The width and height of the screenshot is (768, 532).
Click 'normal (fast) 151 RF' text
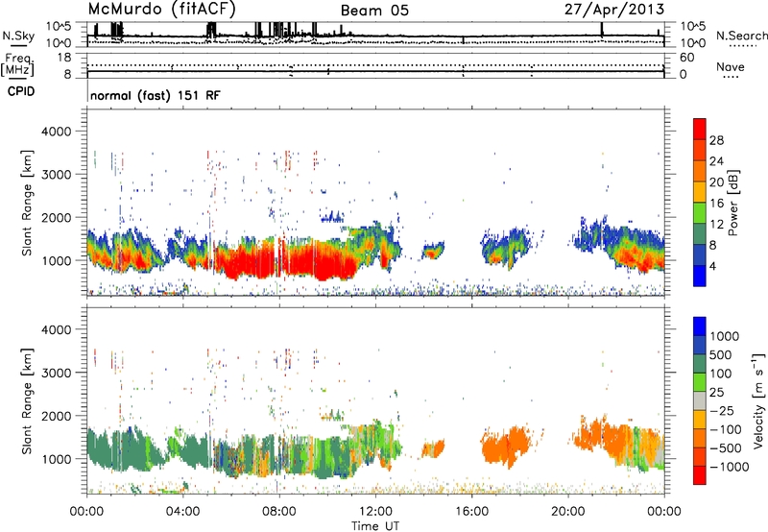(x=156, y=95)
